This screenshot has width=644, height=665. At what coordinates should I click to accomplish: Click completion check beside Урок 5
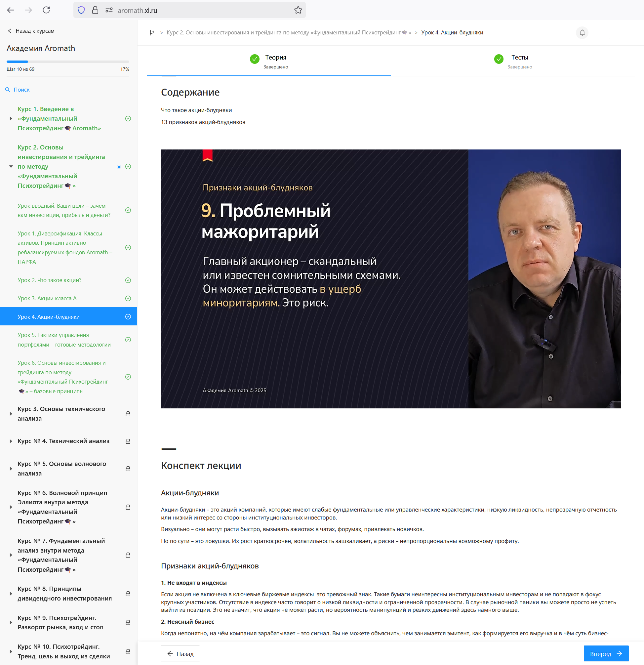(128, 340)
